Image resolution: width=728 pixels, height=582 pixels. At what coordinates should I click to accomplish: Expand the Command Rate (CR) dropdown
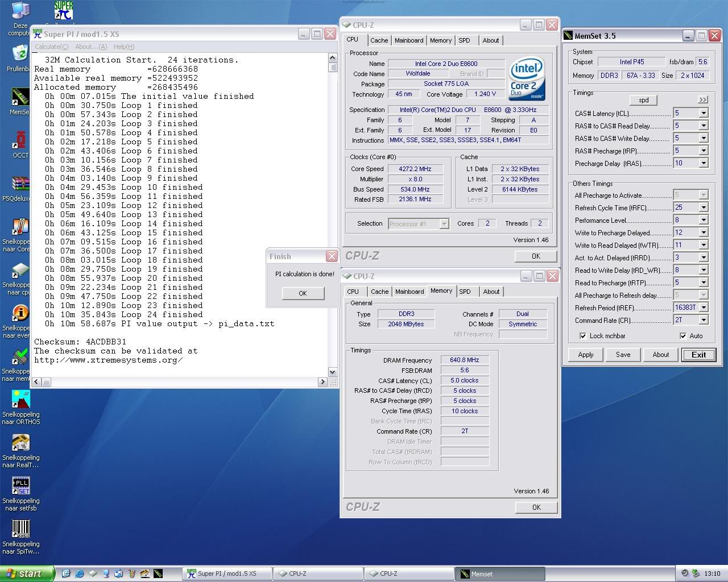[704, 320]
